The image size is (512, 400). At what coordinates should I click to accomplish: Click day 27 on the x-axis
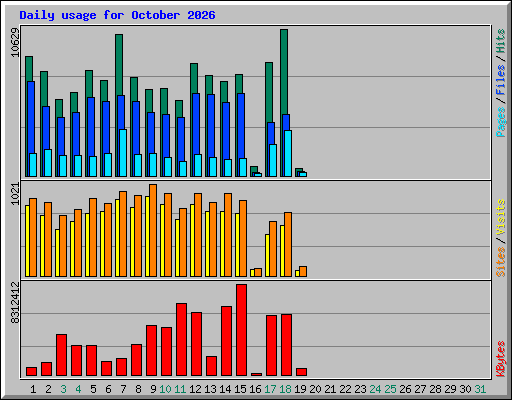[420, 389]
